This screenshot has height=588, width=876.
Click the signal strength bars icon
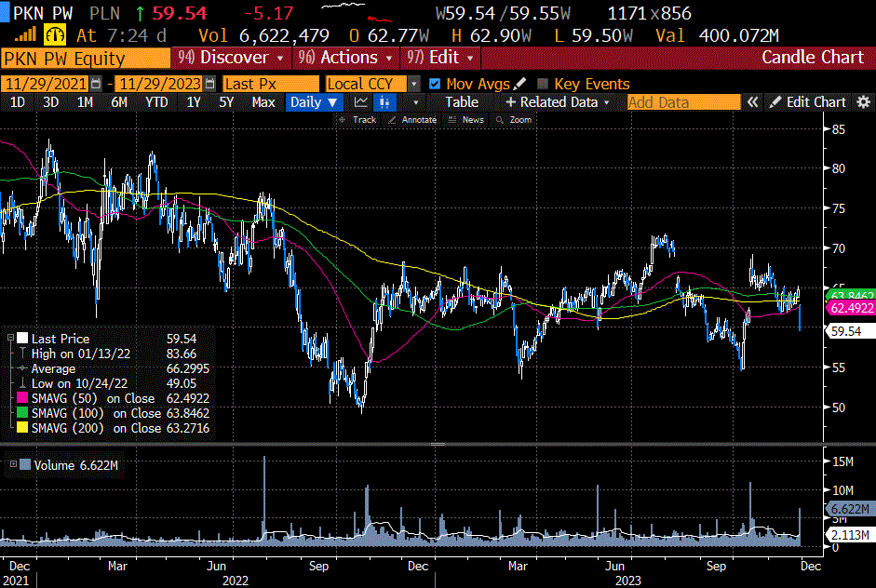25,35
